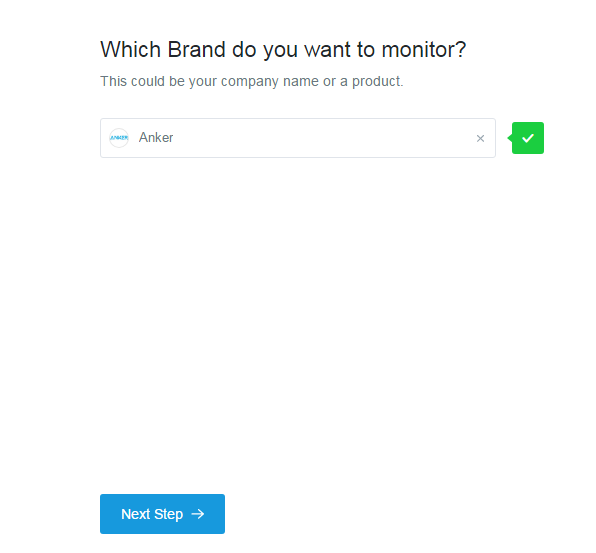The image size is (596, 553).
Task: Click the word 'product' in the subtitle
Action: pos(376,82)
